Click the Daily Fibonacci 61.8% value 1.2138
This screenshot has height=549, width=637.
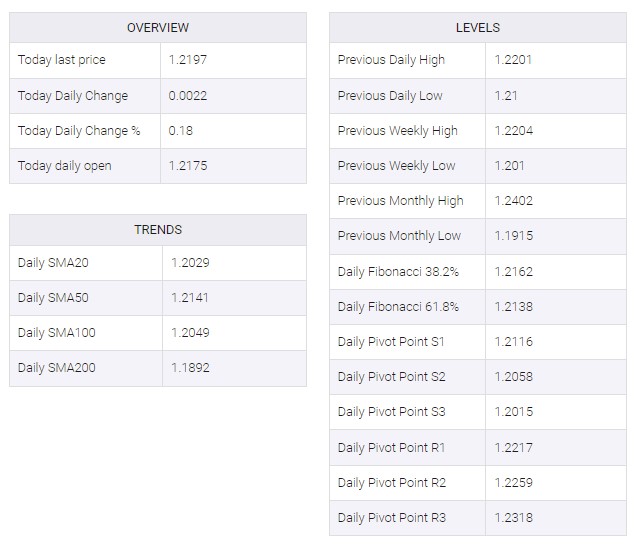(514, 306)
